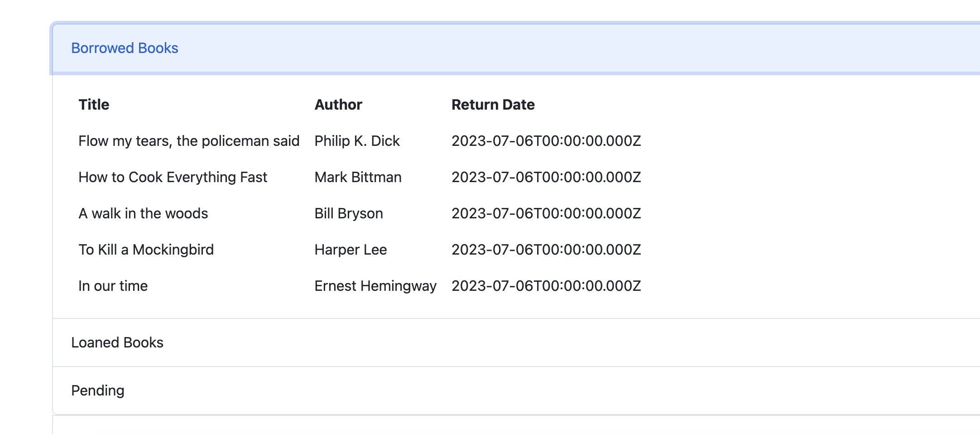Click author Mark Bittman
Image resolution: width=980 pixels, height=434 pixels.
click(x=358, y=177)
